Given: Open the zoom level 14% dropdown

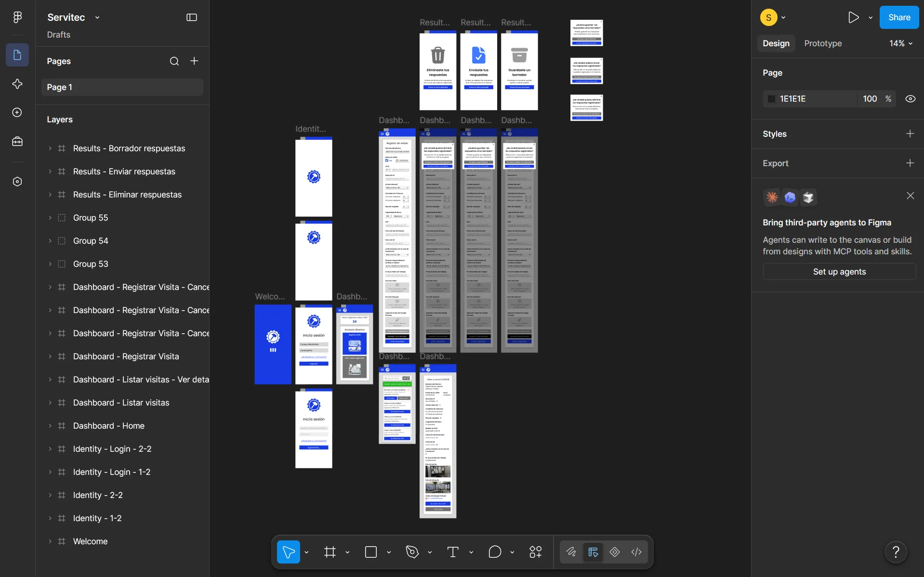Looking at the screenshot, I should click(900, 43).
